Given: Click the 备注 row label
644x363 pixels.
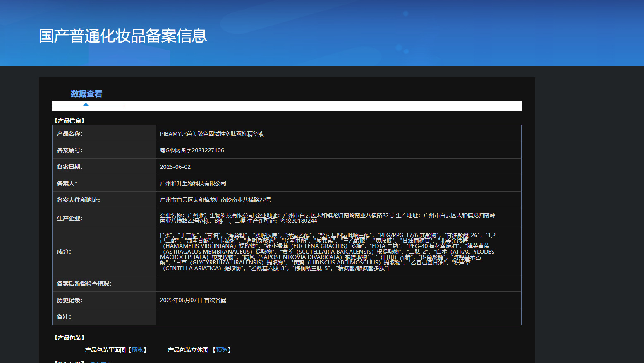Looking at the screenshot, I should [64, 317].
